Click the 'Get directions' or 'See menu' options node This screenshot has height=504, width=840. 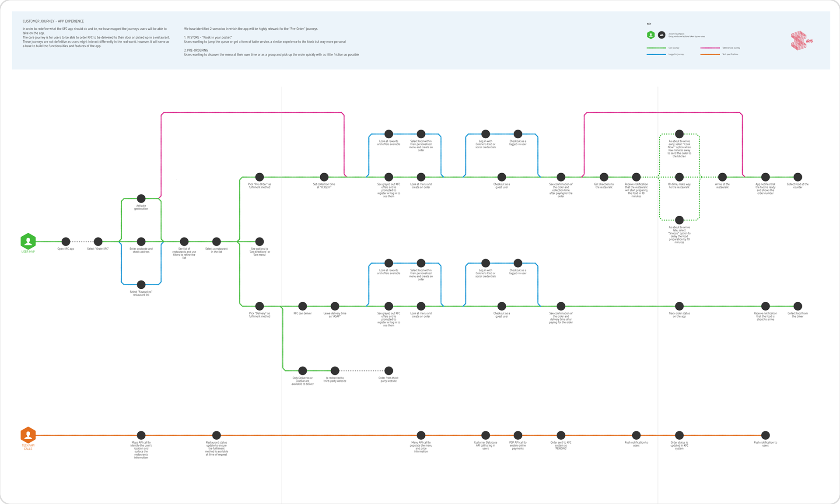[x=259, y=241]
